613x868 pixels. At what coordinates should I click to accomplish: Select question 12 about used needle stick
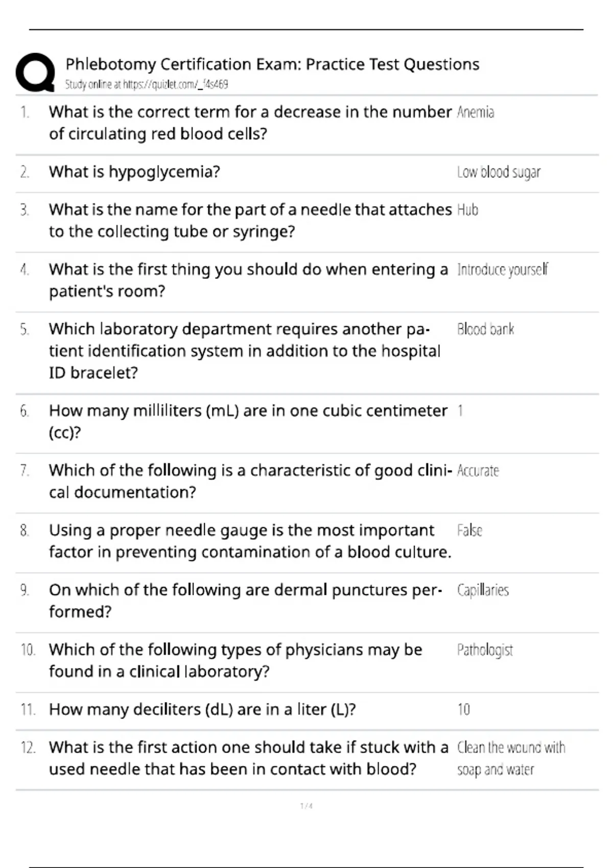249,758
